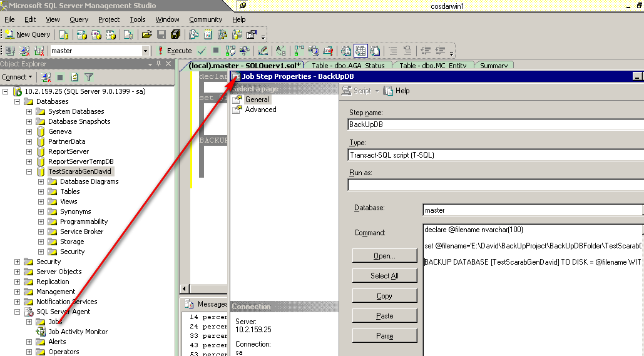Viewport: 644px width, 356px height.
Task: Open the File menu
Action: 9,19
